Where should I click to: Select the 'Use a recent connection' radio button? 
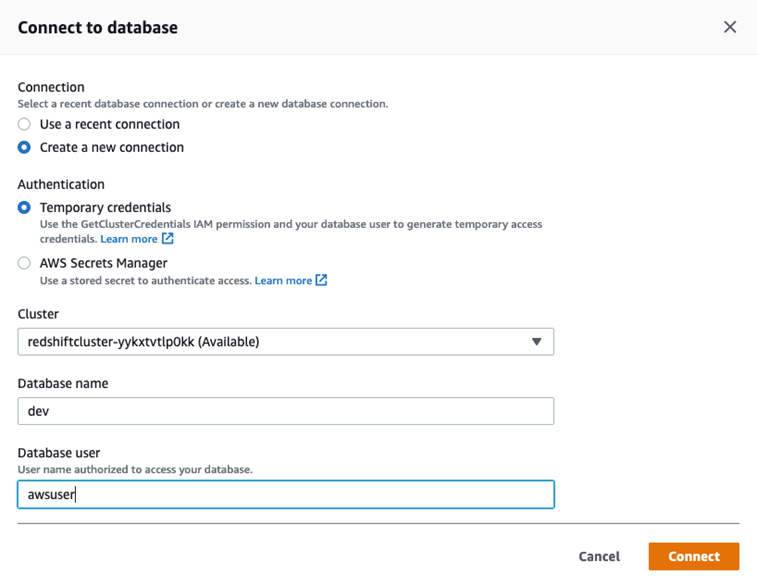24,125
